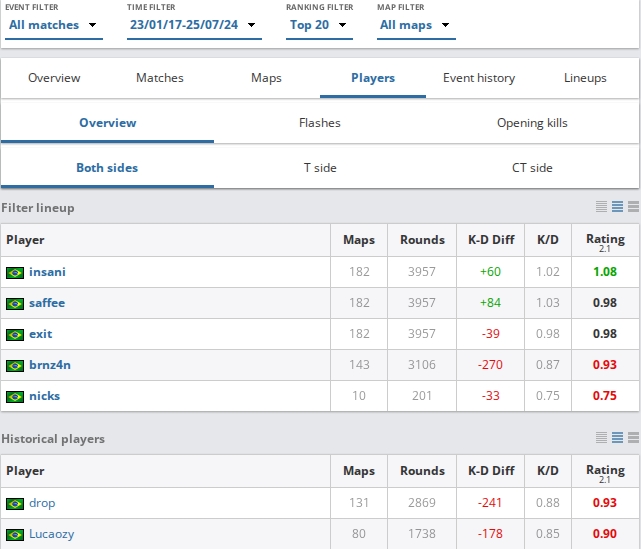The width and height of the screenshot is (641, 549).
Task: Open historical player drop's profile link
Action: tap(42, 503)
